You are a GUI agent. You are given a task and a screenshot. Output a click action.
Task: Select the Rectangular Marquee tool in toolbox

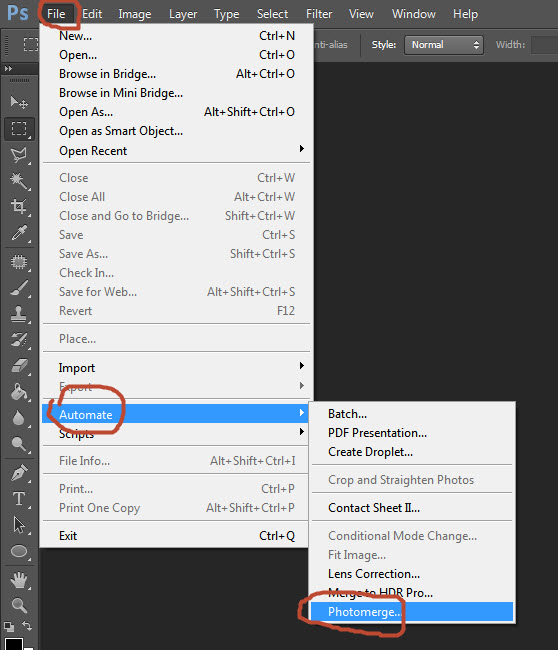[19, 129]
